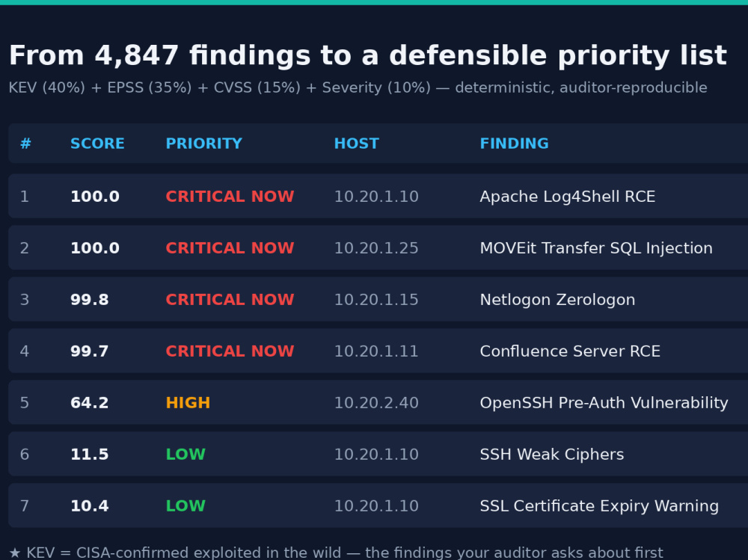The height and width of the screenshot is (560, 748).
Task: Click the PRIORITY column header
Action: click(x=203, y=144)
